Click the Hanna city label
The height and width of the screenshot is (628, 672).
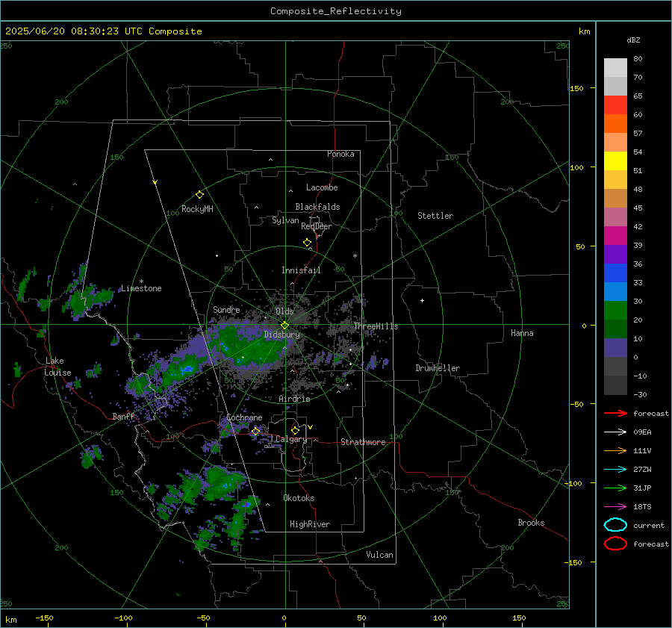point(522,333)
